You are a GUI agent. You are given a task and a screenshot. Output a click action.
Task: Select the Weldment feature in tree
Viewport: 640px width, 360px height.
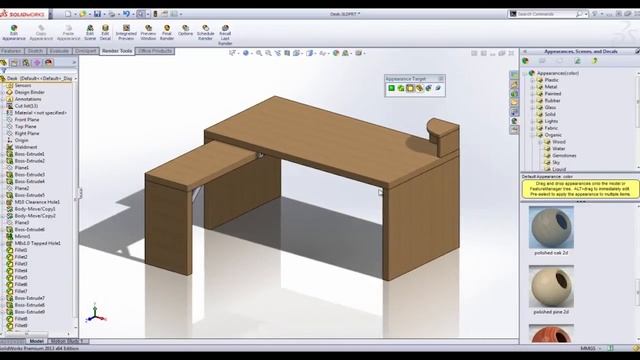coord(26,147)
